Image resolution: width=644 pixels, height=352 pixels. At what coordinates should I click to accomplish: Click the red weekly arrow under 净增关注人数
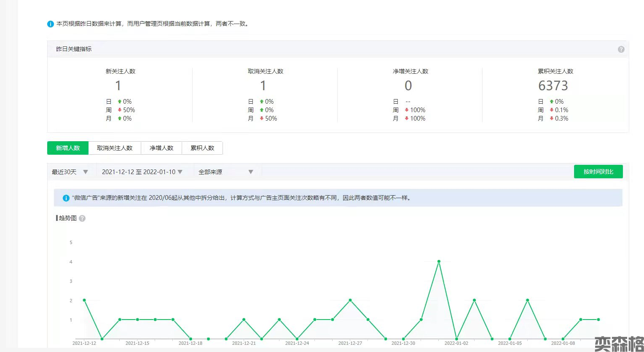[407, 110]
